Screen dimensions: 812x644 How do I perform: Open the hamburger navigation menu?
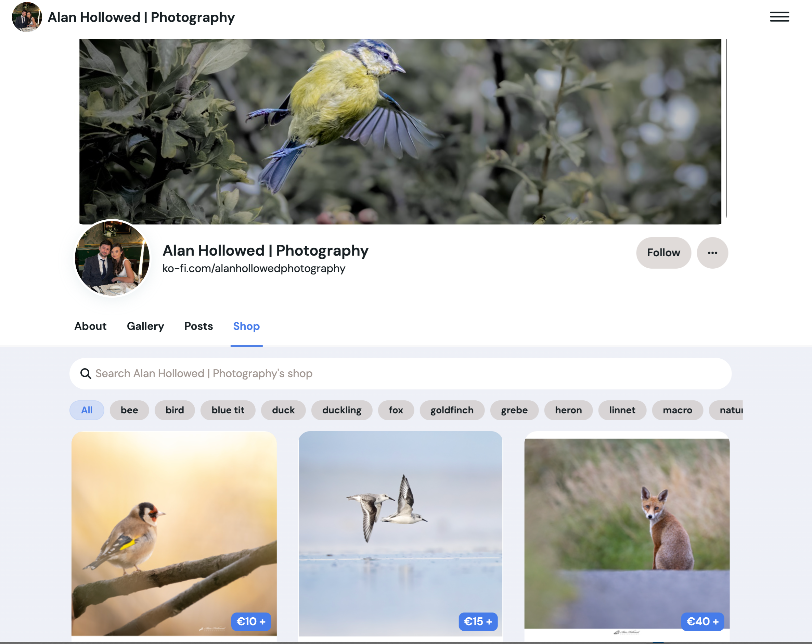point(779,16)
